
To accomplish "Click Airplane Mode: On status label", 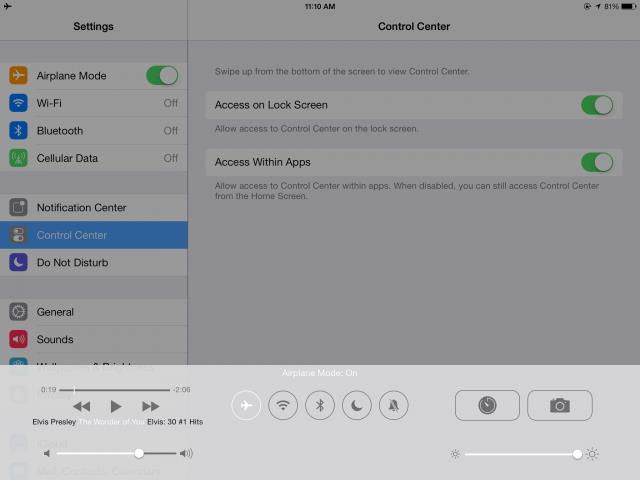I will coord(320,373).
